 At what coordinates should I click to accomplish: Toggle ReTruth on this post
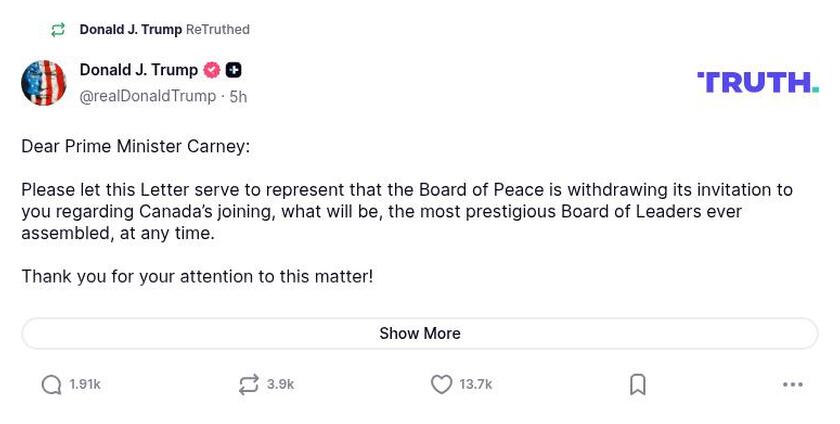[248, 385]
